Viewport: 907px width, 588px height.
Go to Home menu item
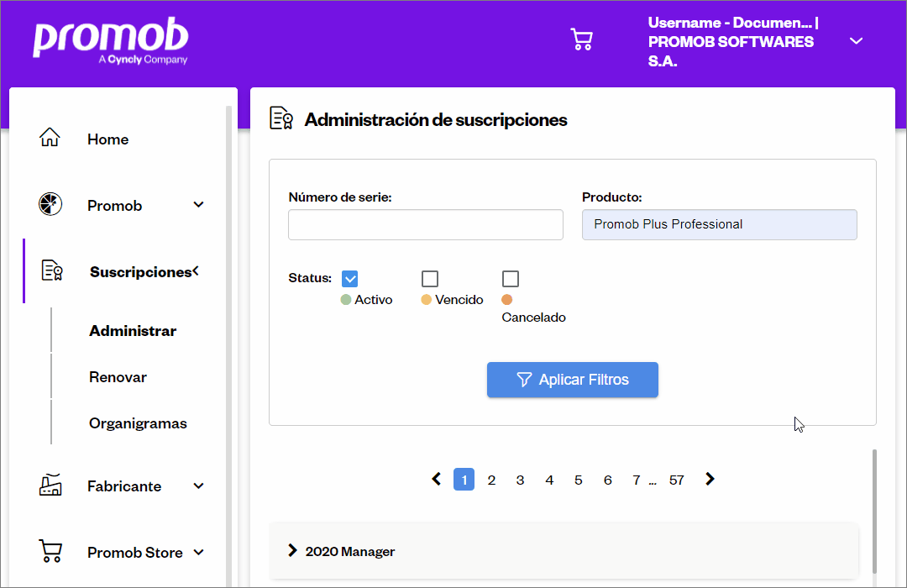107,139
